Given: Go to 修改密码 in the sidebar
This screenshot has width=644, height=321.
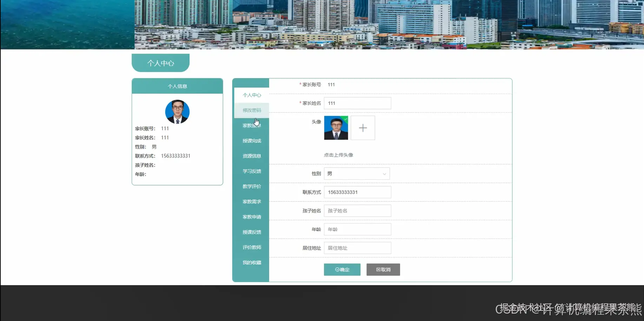Looking at the screenshot, I should [x=252, y=110].
